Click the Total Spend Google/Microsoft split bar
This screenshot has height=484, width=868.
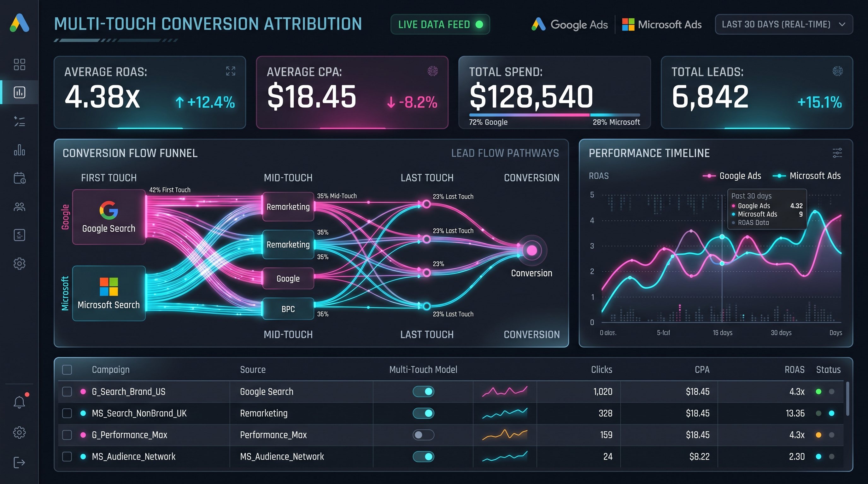pos(554,115)
